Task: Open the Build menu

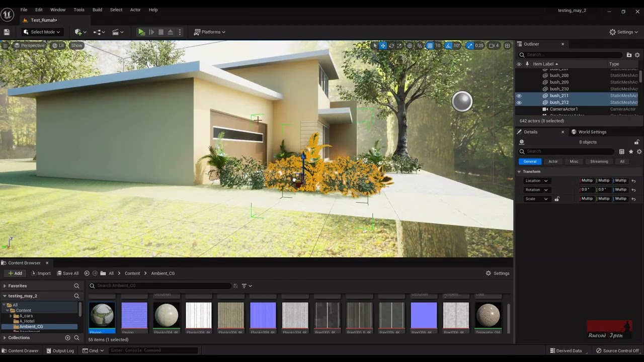Action: click(x=97, y=10)
